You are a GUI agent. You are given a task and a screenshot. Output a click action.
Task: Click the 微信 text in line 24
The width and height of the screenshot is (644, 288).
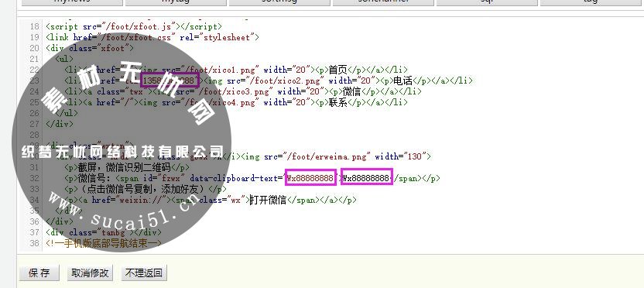click(x=351, y=91)
